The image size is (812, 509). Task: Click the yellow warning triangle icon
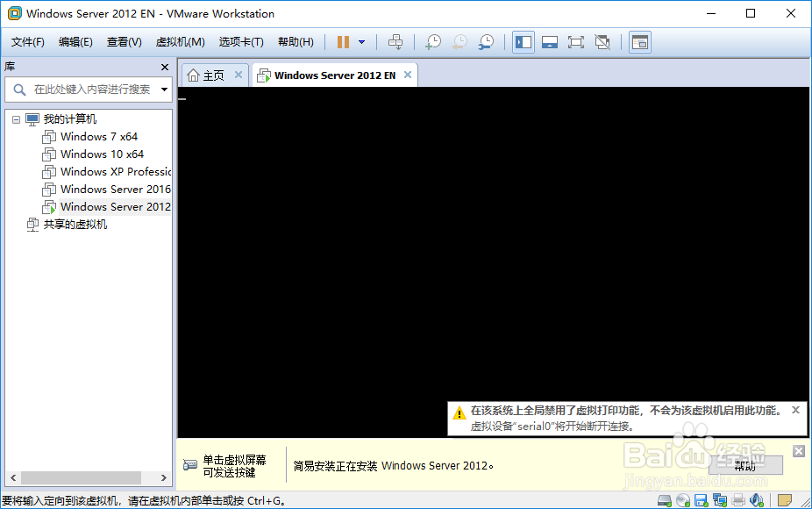(459, 413)
